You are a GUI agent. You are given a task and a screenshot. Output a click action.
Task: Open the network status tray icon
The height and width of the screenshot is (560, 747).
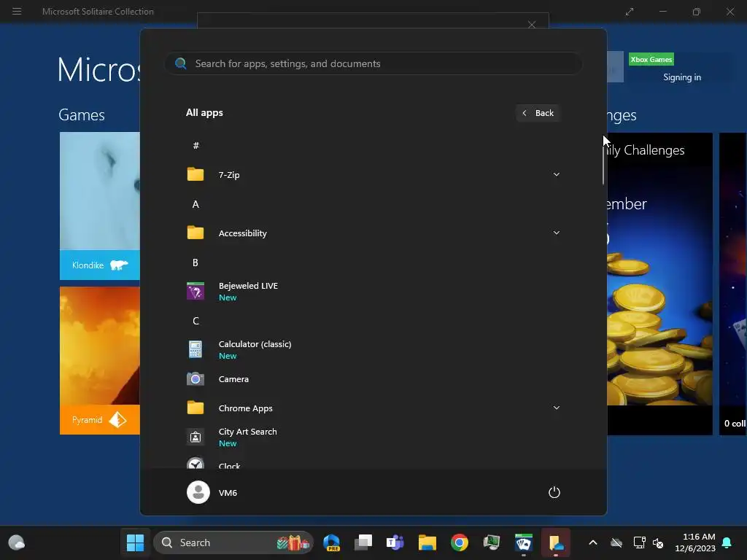(639, 542)
